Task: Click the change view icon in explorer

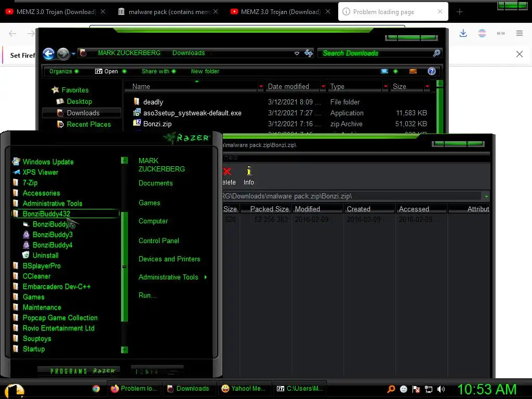Action: pyautogui.click(x=384, y=71)
